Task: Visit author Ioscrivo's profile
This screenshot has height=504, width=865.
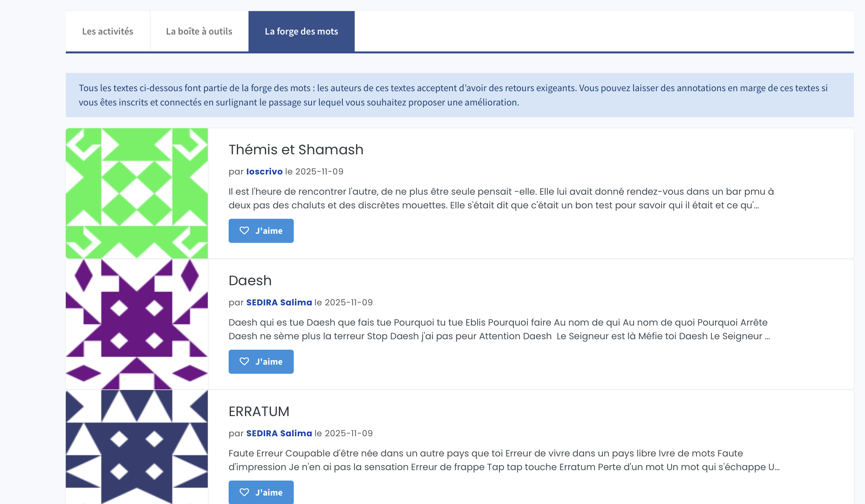Action: coord(264,171)
